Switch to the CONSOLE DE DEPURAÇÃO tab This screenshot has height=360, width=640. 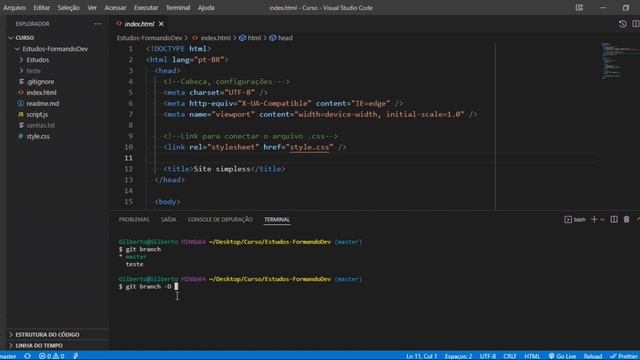[x=220, y=220]
